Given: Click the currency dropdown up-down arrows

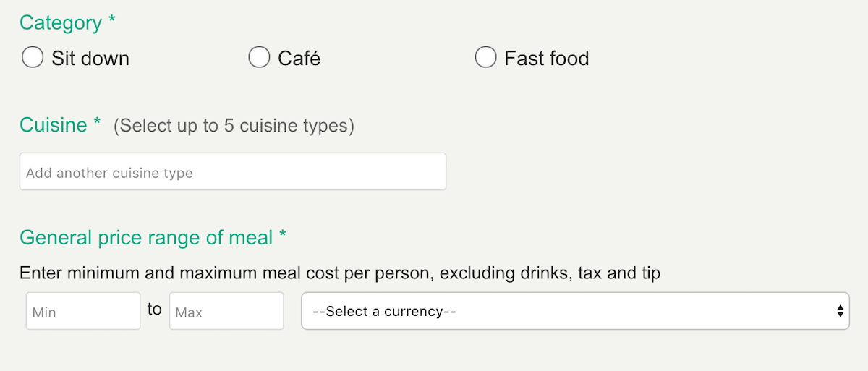Looking at the screenshot, I should [840, 311].
